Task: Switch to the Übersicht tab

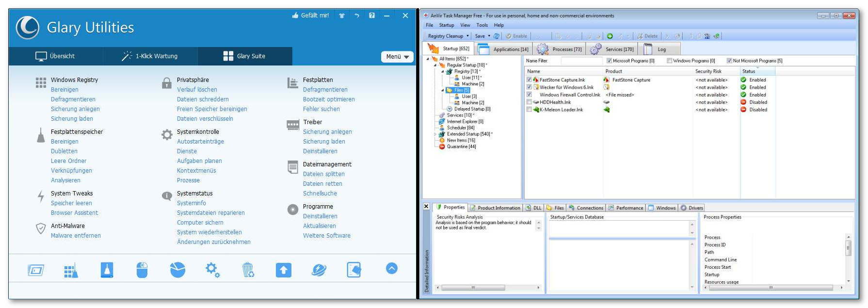Action: (x=55, y=56)
